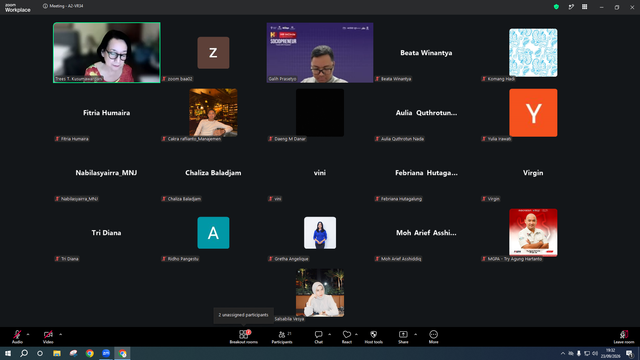The image size is (640, 360).
Task: Click MGPA - Try Agung Harianto's photo
Action: pyautogui.click(x=533, y=233)
